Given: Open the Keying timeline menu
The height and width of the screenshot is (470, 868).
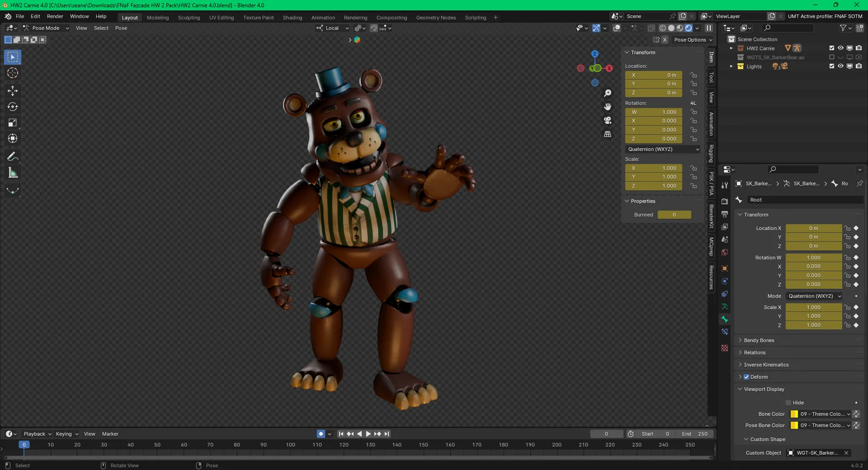Looking at the screenshot, I should (67, 434).
